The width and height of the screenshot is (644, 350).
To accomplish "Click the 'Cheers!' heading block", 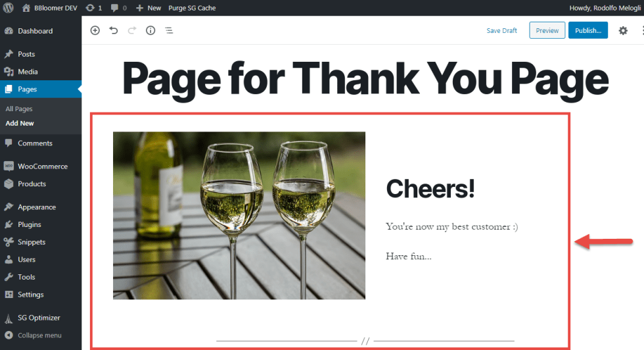I will [x=430, y=188].
